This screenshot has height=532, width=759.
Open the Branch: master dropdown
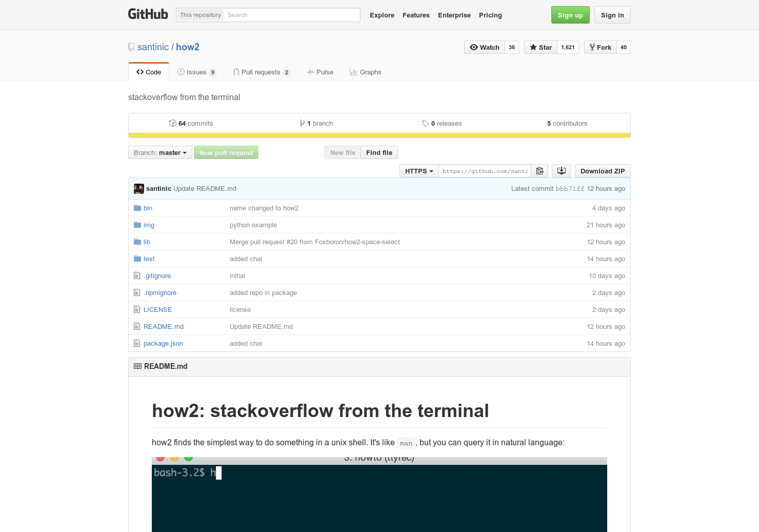point(160,152)
